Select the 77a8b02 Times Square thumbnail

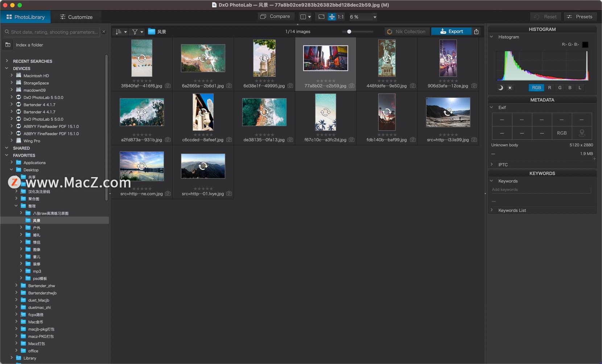click(325, 58)
